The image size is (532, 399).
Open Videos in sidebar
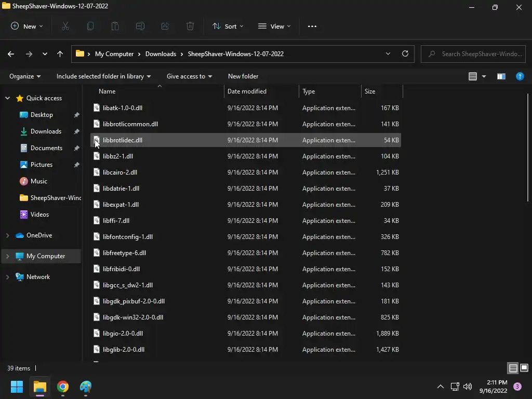(39, 215)
